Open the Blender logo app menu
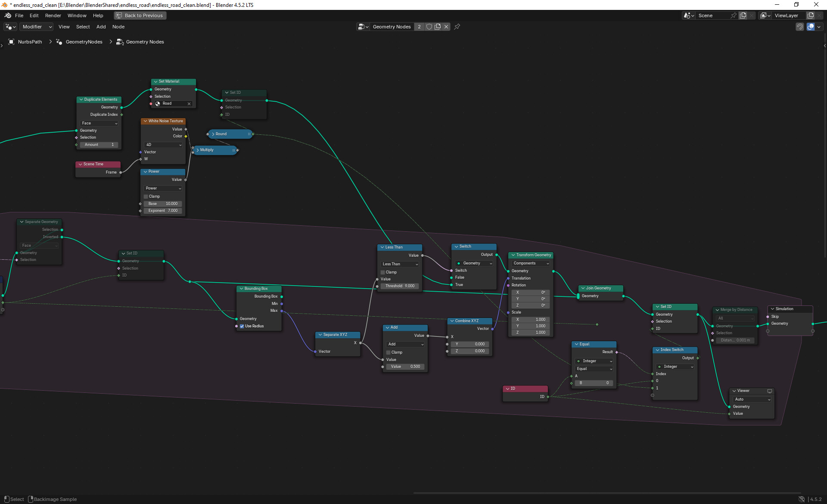Screen dimensions: 827x504 (8, 16)
